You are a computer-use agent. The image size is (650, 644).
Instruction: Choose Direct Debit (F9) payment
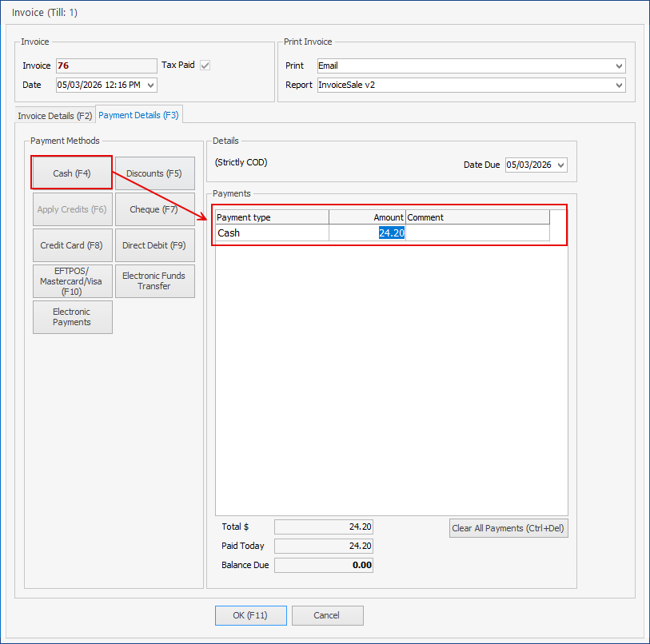[154, 245]
